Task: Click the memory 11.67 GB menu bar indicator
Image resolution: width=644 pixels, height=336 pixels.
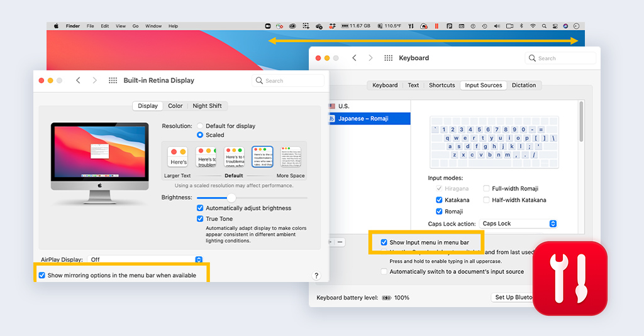Action: point(356,26)
